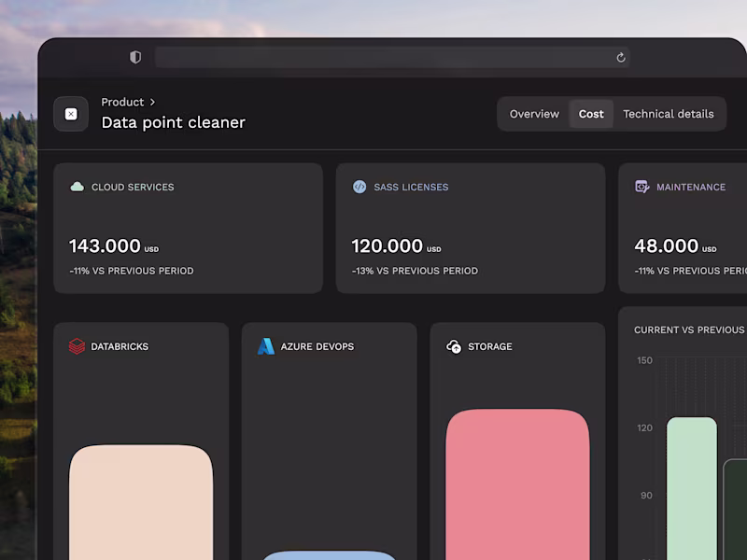Select the 120.000 USD licenses value

tap(396, 246)
